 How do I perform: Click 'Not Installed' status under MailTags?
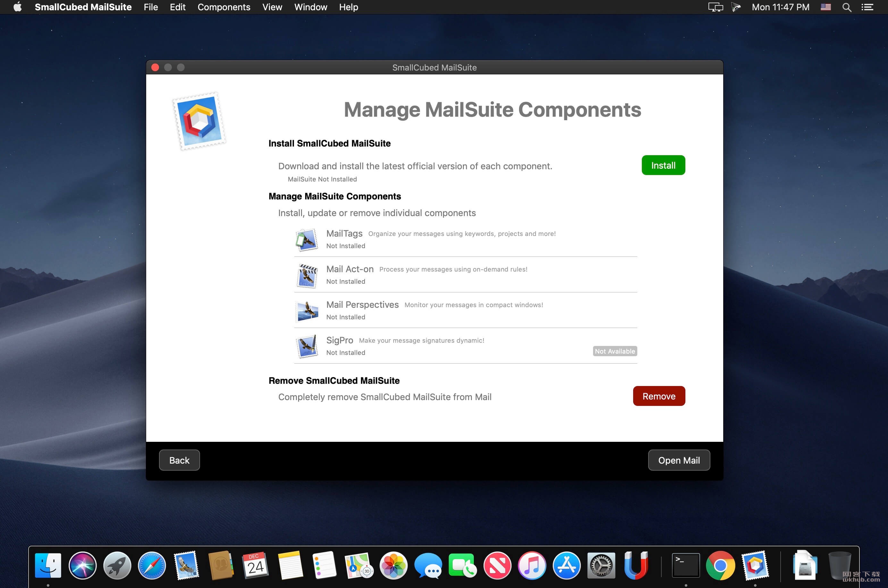(345, 246)
